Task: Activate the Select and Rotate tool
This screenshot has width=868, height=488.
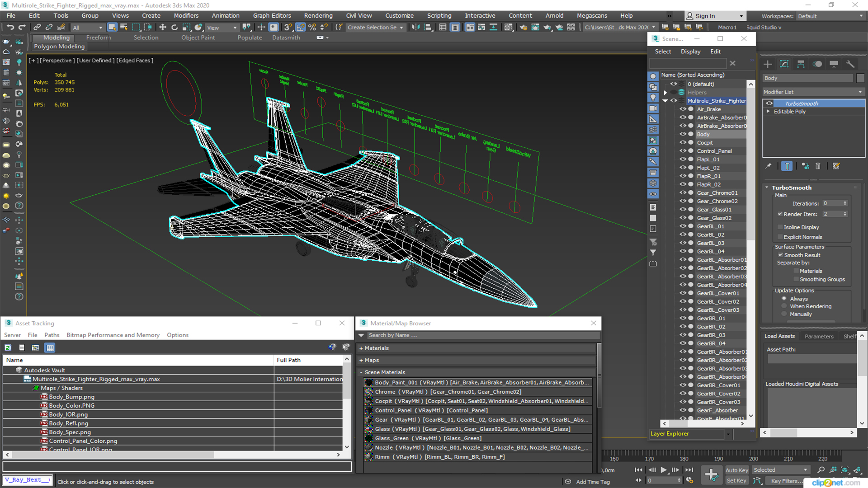Action: coord(175,28)
